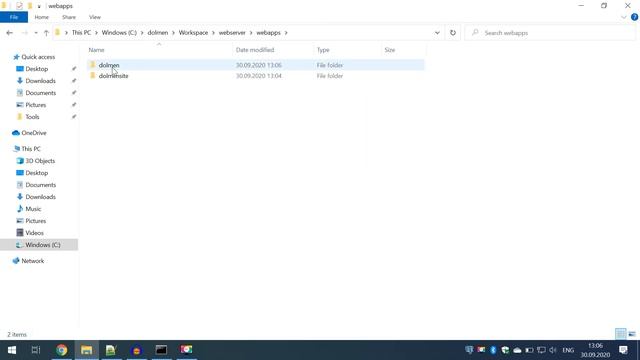
Task: Open the OneDrive cloud tray icon
Action: pos(517,350)
